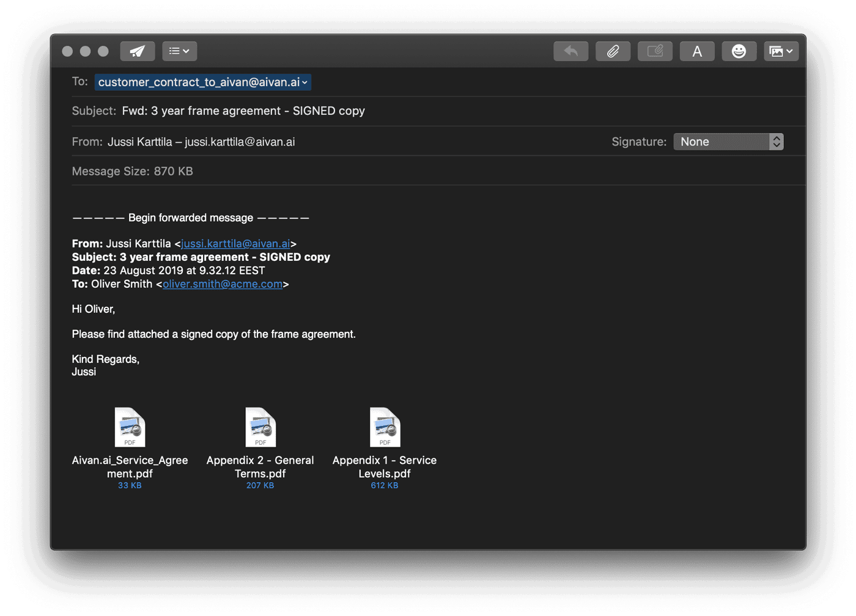The image size is (856, 616).
Task: Click the Aivan.ai_Service_Agreement.pdf file name
Action: pyautogui.click(x=130, y=467)
